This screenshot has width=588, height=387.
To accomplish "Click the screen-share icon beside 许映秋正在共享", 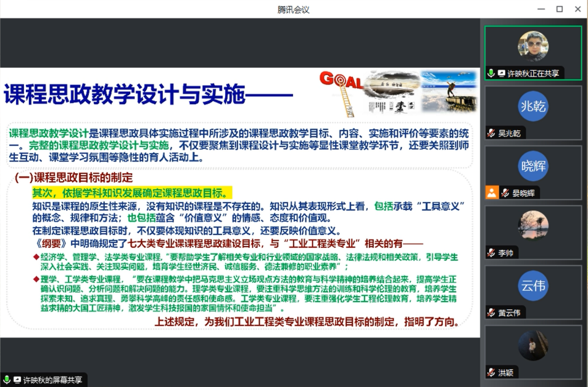I will pos(501,73).
